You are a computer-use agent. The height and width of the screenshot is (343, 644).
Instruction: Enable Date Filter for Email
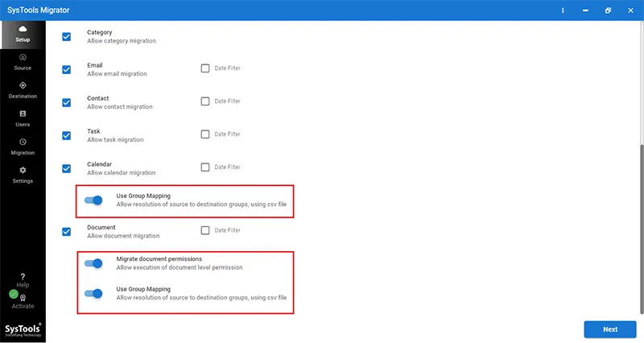(205, 68)
